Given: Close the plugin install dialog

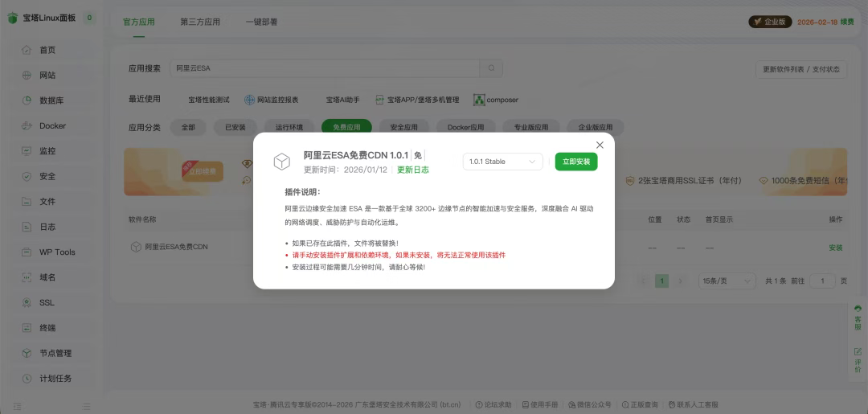Looking at the screenshot, I should pos(600,145).
